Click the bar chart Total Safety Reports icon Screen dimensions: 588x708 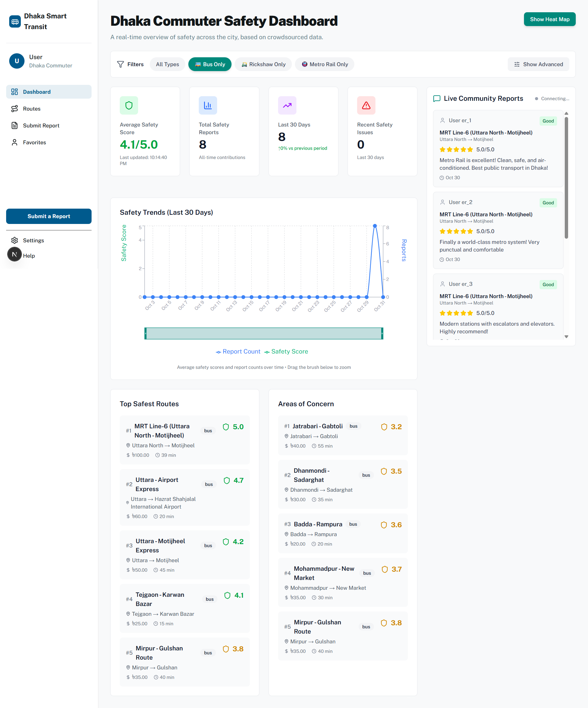point(208,105)
